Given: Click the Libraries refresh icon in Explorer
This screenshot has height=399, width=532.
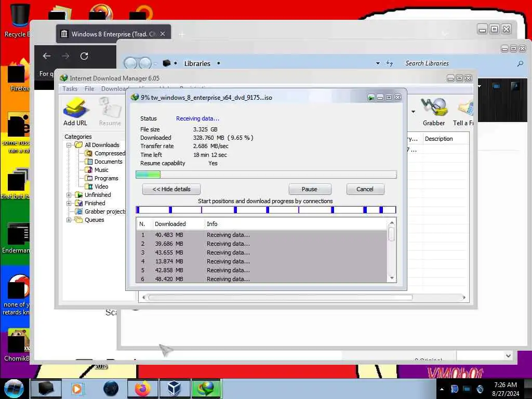Looking at the screenshot, I should [390, 63].
